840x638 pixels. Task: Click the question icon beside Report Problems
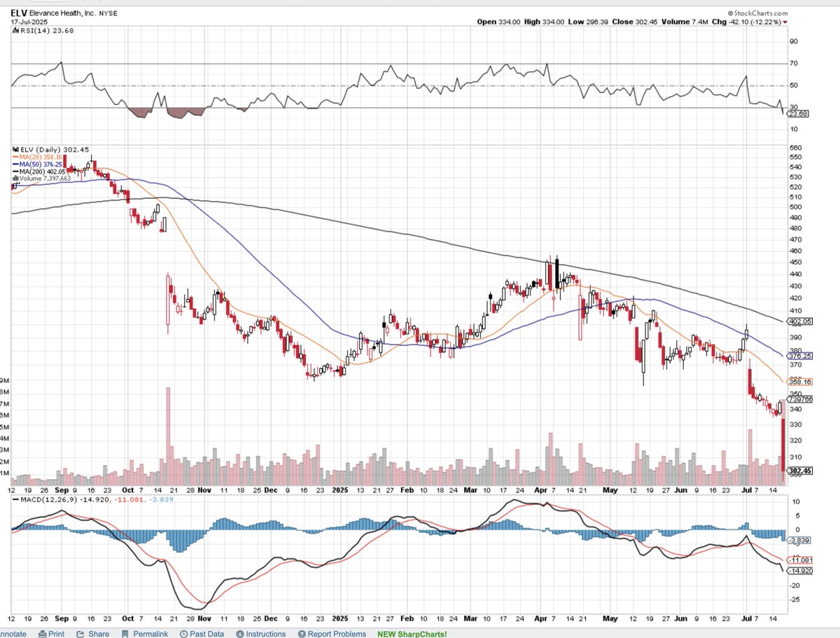[x=302, y=634]
